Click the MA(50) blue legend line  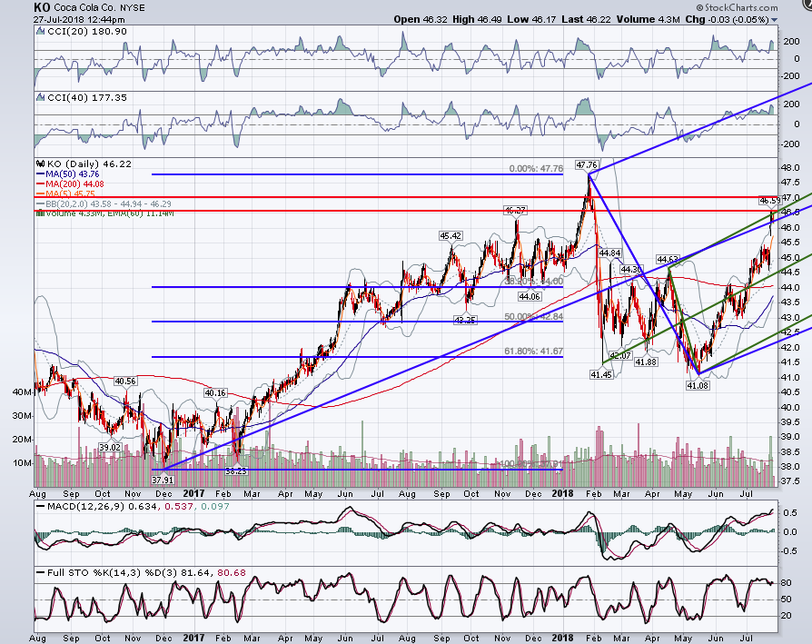(x=40, y=174)
